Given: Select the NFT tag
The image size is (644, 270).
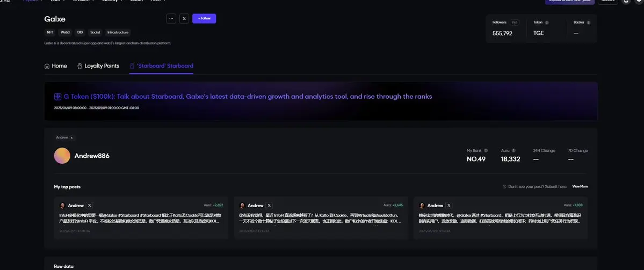Looking at the screenshot, I should [x=50, y=32].
